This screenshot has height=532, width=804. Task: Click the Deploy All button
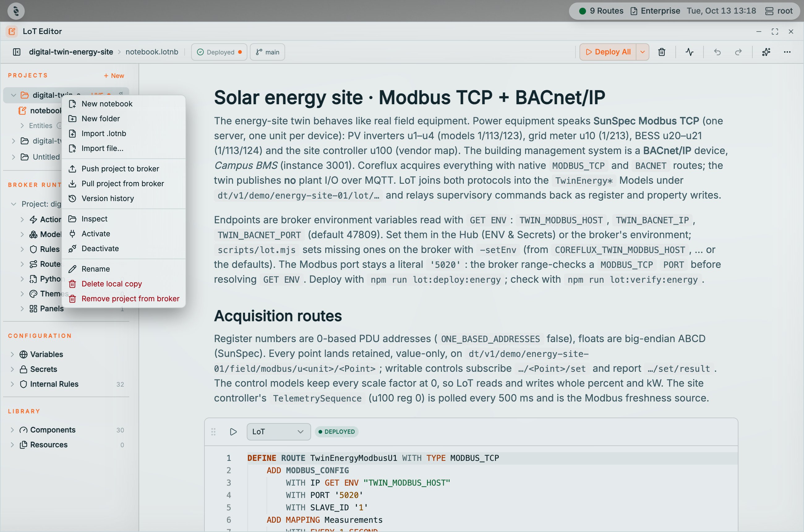click(x=608, y=52)
